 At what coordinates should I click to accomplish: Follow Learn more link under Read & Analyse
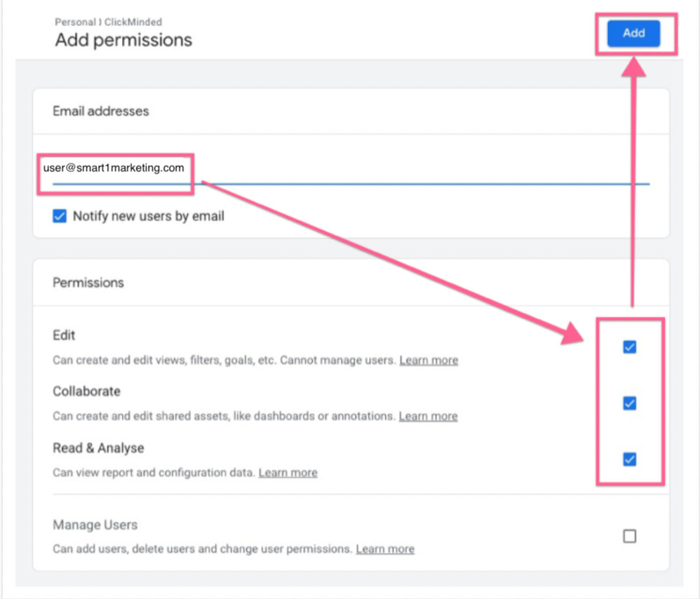tap(288, 473)
